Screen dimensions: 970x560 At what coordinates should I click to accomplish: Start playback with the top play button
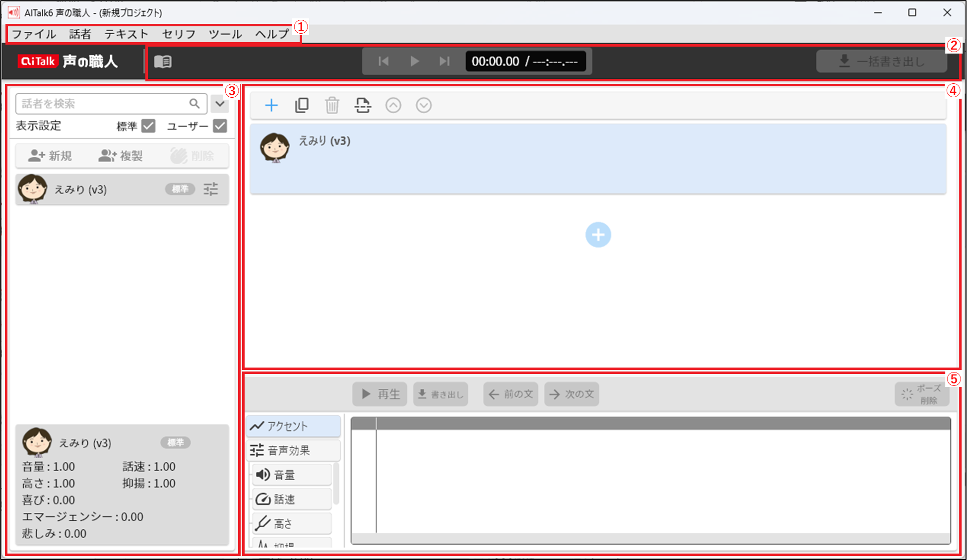pyautogui.click(x=415, y=62)
